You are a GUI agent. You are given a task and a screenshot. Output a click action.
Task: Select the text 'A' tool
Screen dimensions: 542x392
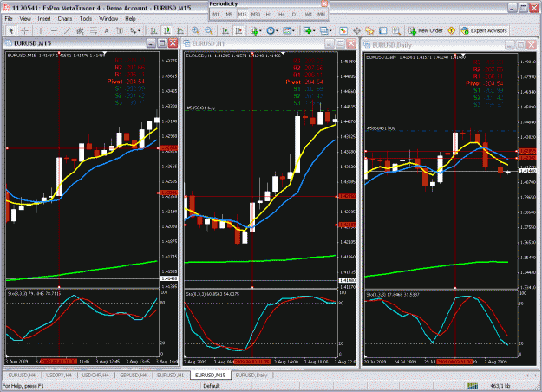[107, 30]
